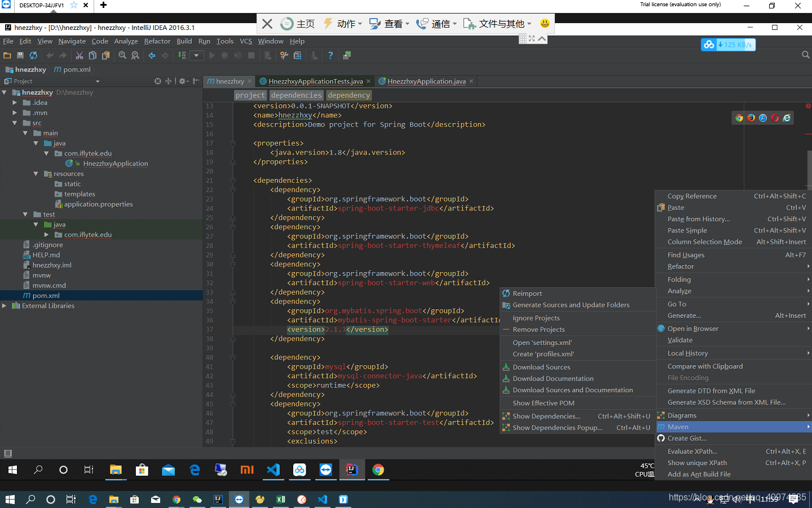Open the TeamViewer 文件与其他 dropdown
This screenshot has height=508, width=812.
[x=497, y=24]
